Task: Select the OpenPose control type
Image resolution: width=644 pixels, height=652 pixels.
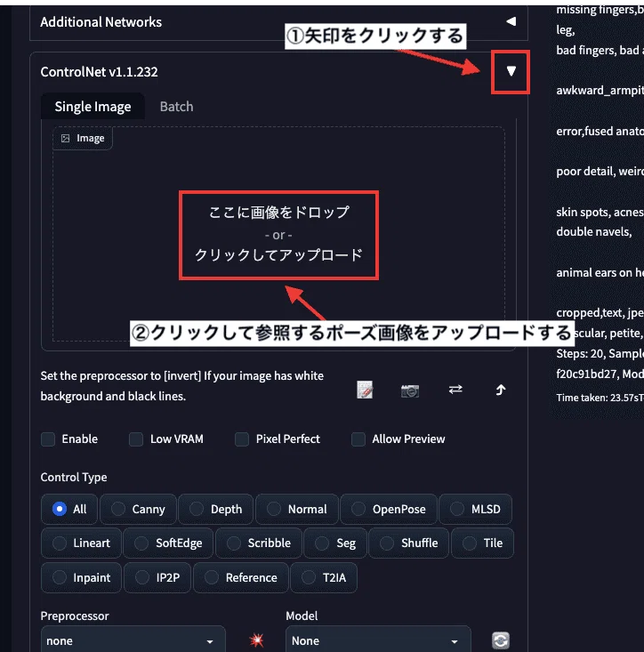Action: tap(389, 509)
